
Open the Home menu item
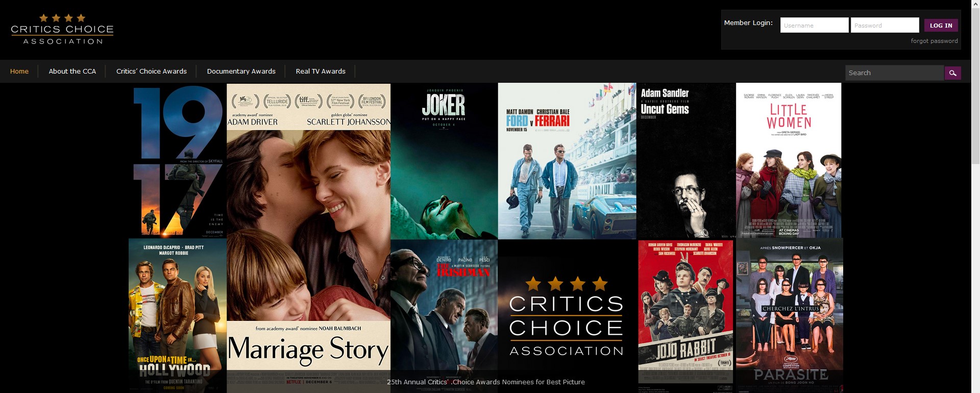click(19, 72)
